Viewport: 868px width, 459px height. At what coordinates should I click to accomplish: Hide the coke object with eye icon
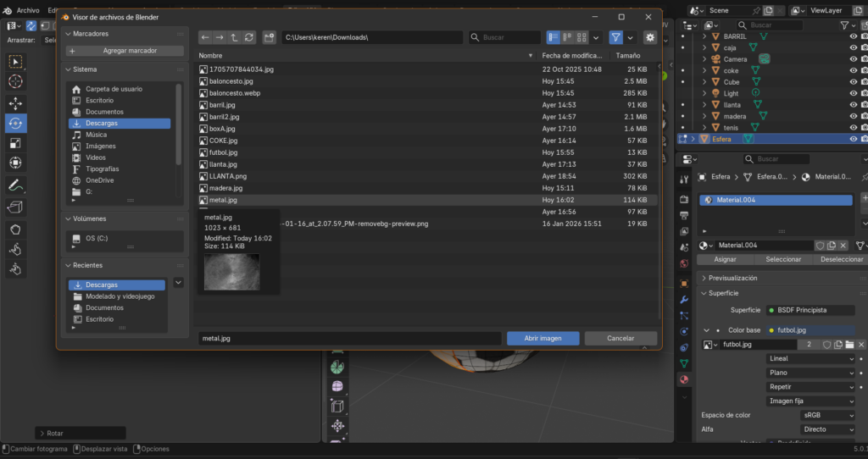[x=853, y=70]
